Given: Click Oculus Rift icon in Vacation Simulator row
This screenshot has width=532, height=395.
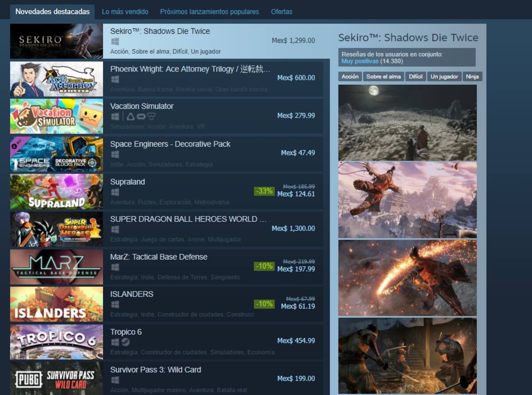Looking at the screenshot, I should [141, 116].
